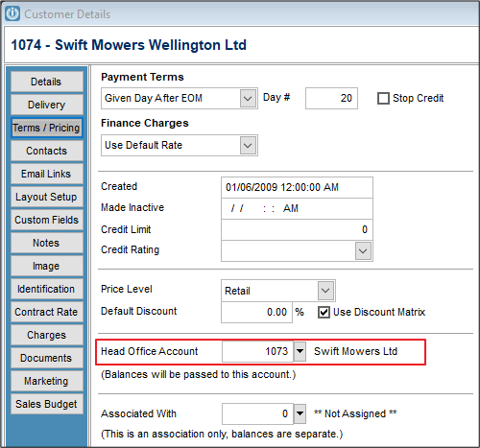Click into the Day # field
Screen dimensions: 480x448
331,98
